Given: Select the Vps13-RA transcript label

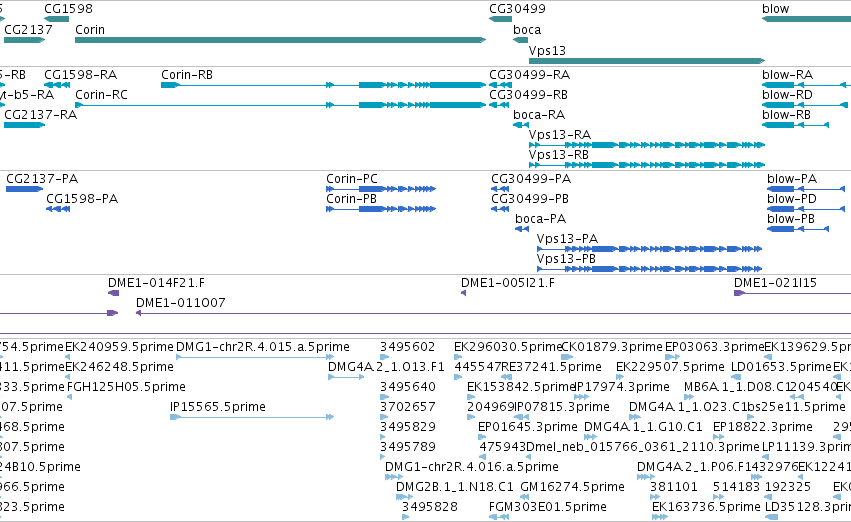Looking at the screenshot, I should click(560, 135).
